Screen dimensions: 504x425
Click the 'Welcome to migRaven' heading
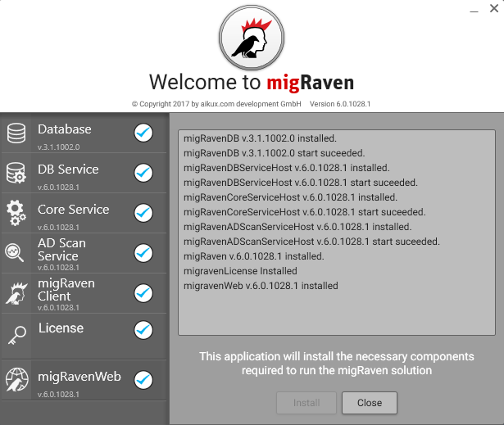click(x=252, y=83)
